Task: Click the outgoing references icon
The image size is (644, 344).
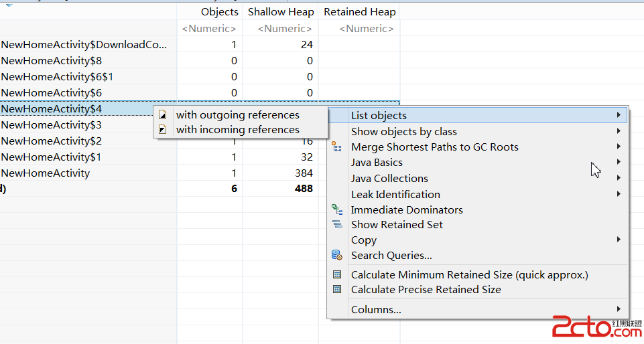Action: [162, 115]
